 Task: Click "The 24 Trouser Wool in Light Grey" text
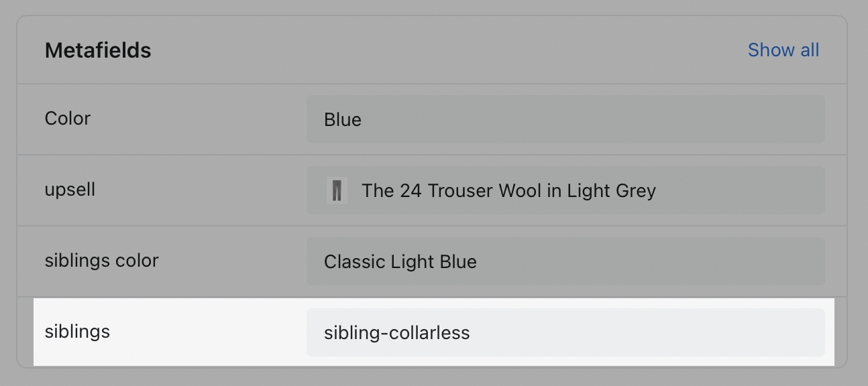pyautogui.click(x=508, y=191)
